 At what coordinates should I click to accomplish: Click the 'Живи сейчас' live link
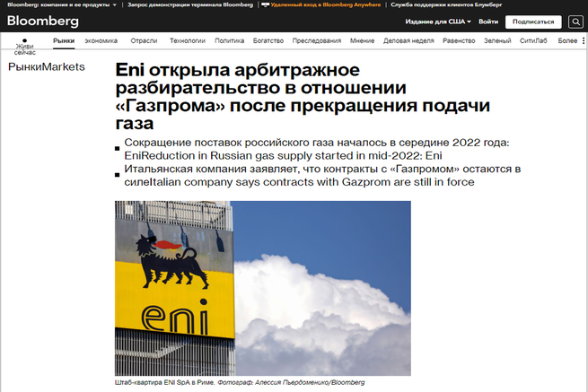point(25,49)
